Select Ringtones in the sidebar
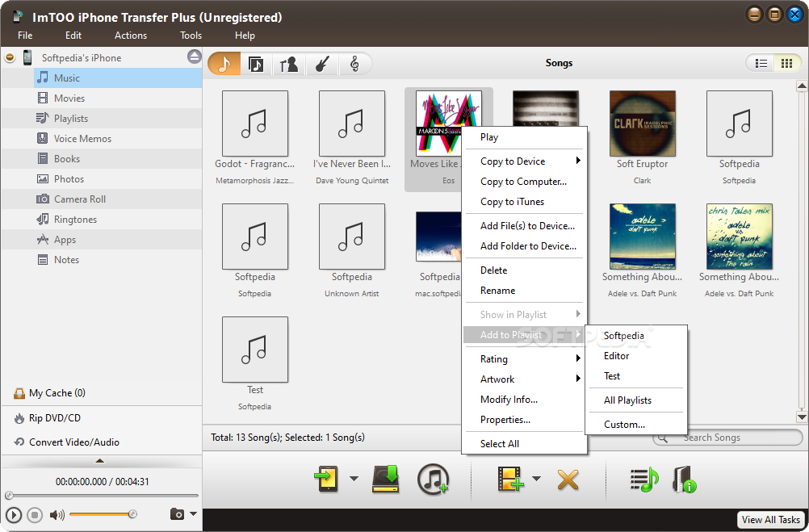 102,220
